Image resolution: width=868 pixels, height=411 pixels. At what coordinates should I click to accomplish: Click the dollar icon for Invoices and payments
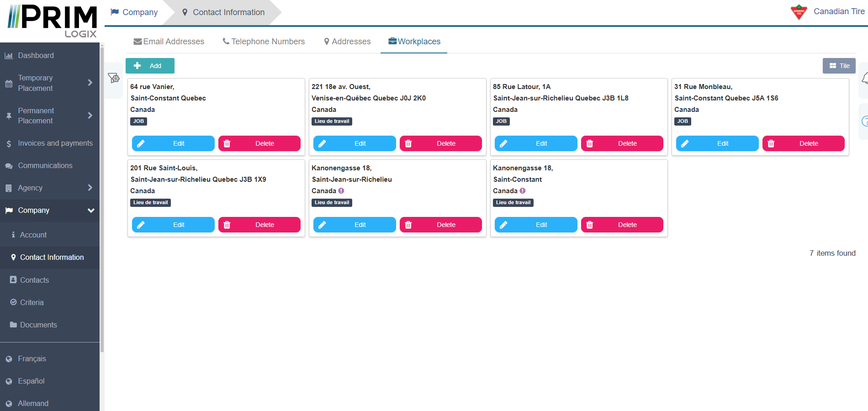click(x=9, y=143)
